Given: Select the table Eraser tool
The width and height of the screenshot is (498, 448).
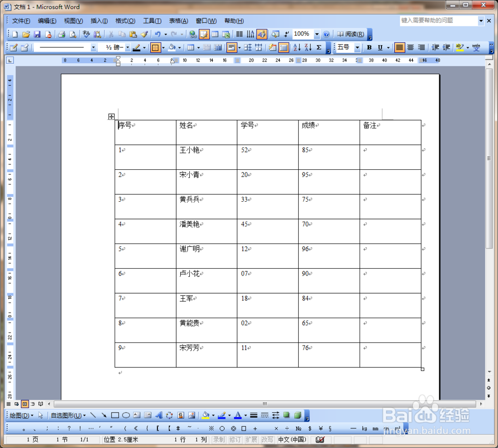Looking at the screenshot, I should (x=25, y=48).
